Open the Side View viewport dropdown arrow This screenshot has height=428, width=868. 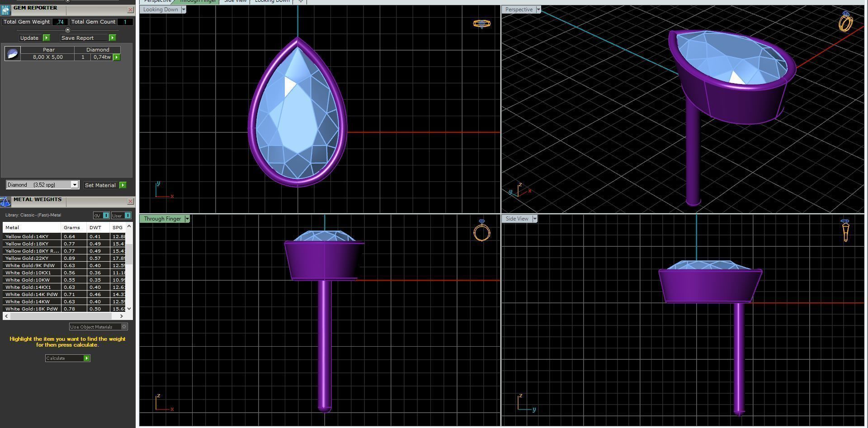535,219
